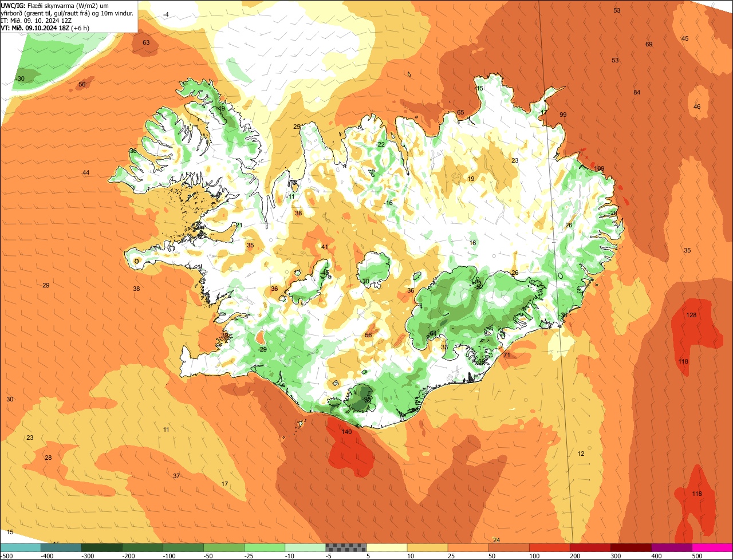This screenshot has height=560, width=733.
Task: Select the valid time line "VT: Mið. 09.10.2024 18Z (+6 h)"
Action: point(45,27)
